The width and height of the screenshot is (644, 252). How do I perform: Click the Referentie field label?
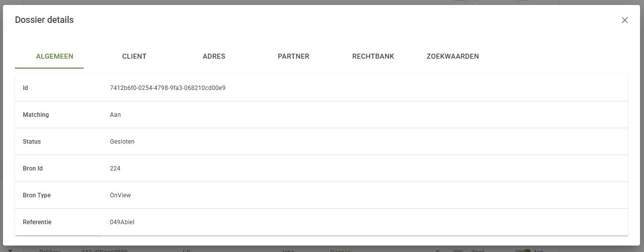pos(37,222)
